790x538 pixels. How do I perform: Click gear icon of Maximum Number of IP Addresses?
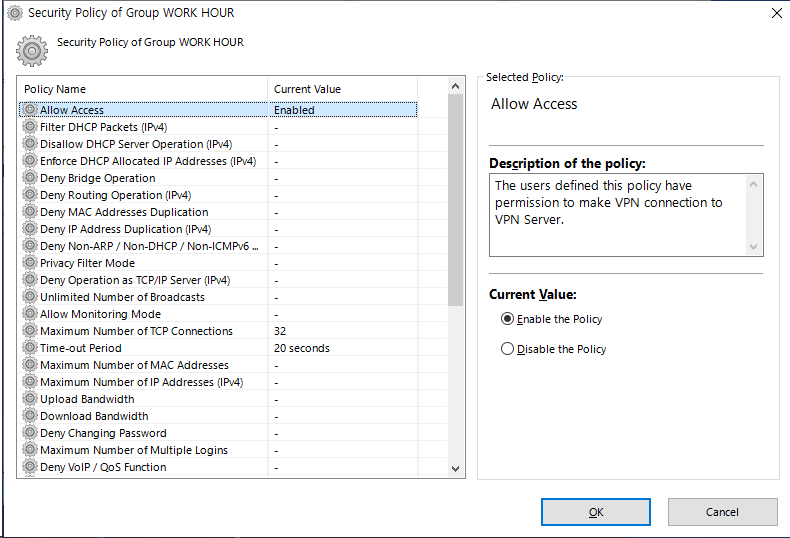tap(30, 381)
